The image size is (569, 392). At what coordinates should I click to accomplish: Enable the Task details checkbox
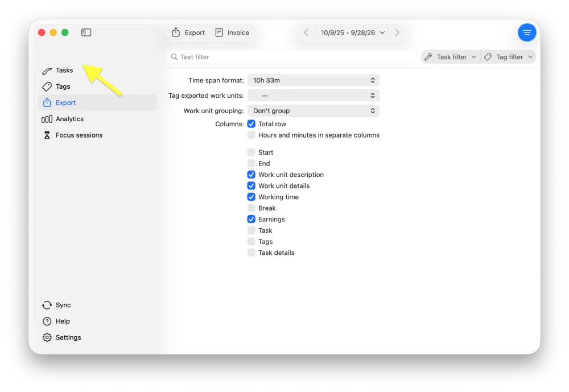tap(251, 253)
